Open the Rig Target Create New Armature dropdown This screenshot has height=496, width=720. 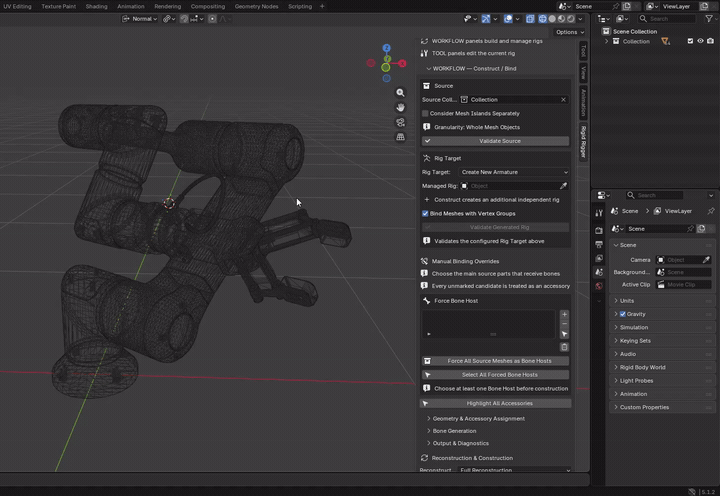point(514,172)
